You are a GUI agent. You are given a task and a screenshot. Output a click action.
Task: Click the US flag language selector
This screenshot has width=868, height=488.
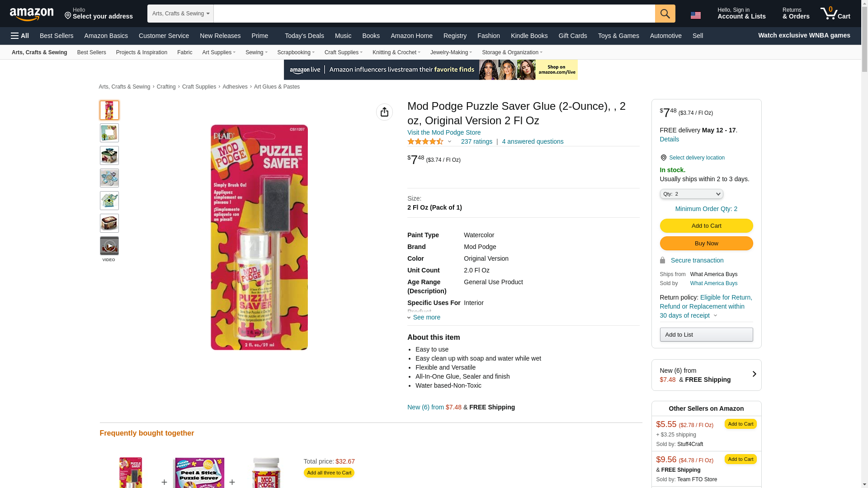pyautogui.click(x=695, y=15)
